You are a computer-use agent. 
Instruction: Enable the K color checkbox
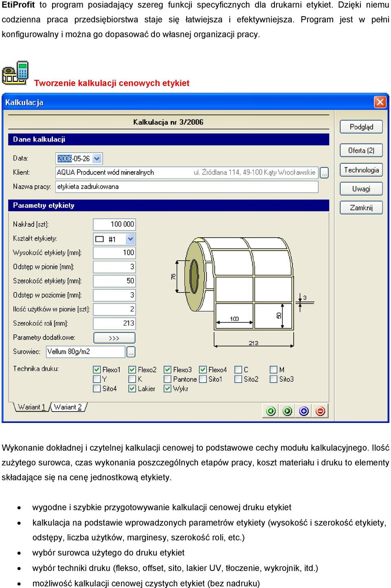coord(132,379)
